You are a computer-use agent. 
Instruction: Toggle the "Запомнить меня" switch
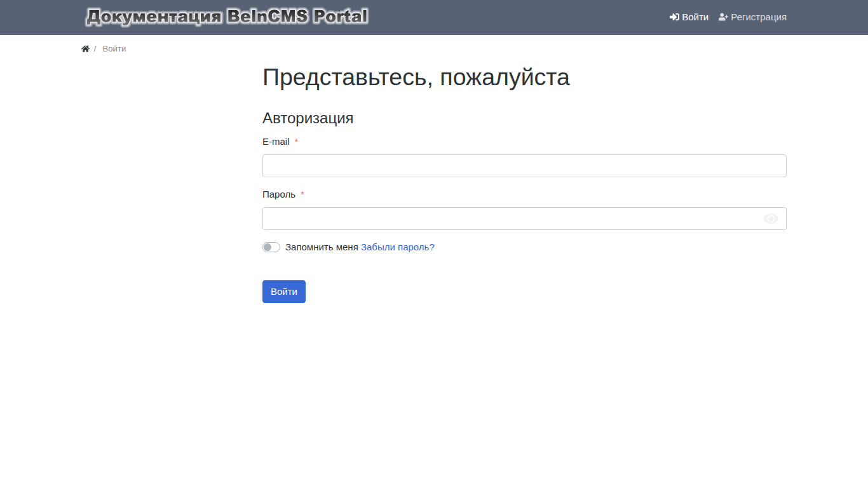coord(271,247)
